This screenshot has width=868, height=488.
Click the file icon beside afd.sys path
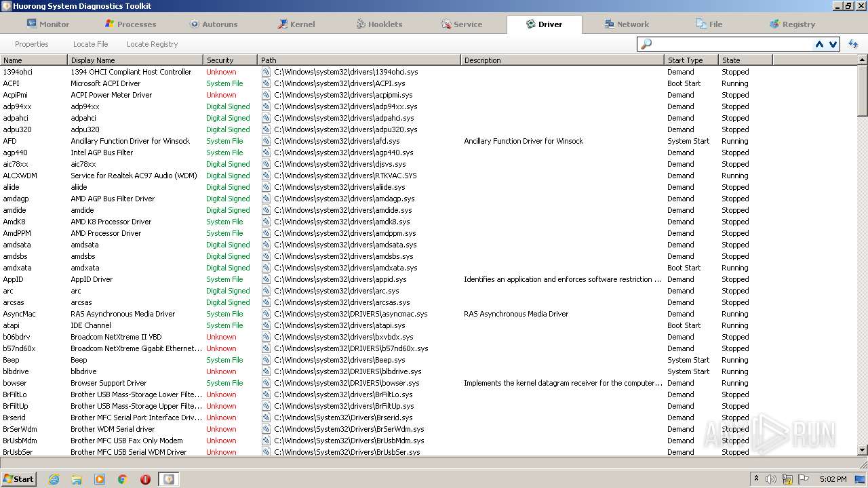tap(267, 141)
